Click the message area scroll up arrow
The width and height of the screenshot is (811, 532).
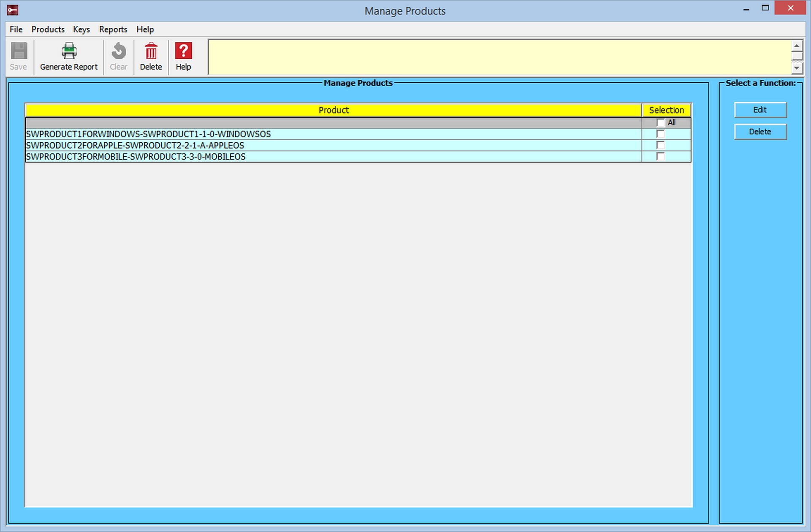[x=797, y=46]
